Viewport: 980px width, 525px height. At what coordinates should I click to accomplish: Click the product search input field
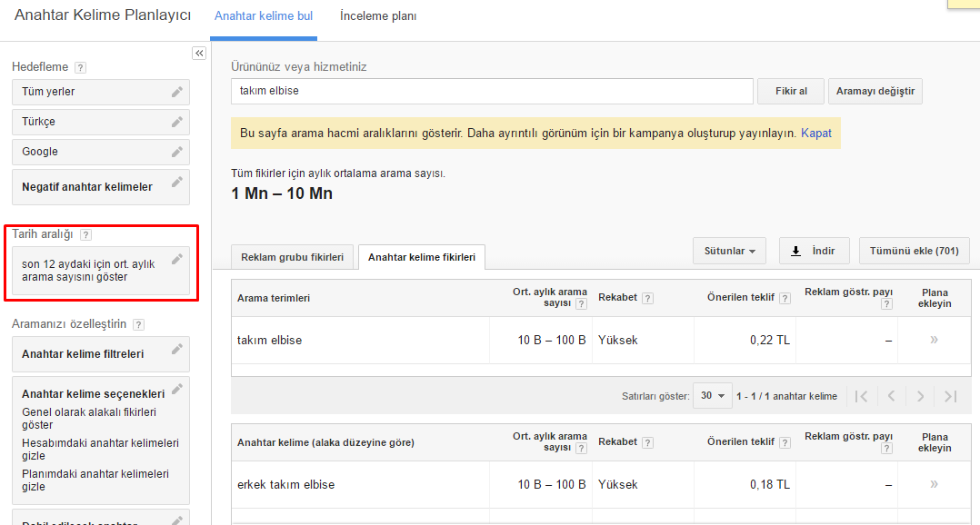click(x=492, y=91)
